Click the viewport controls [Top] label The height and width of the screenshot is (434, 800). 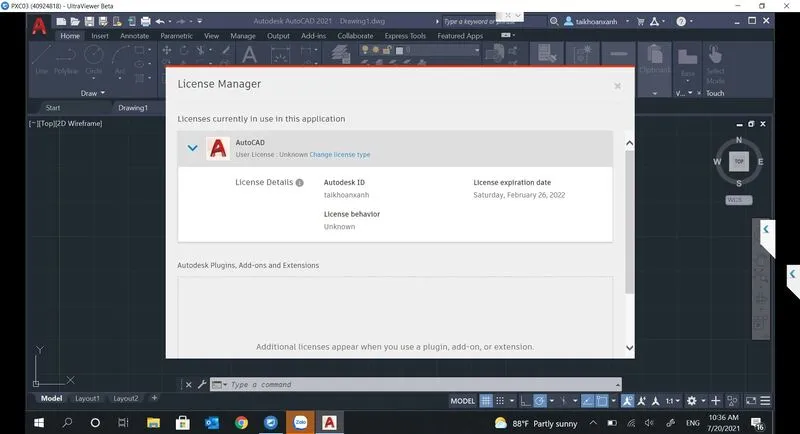46,123
